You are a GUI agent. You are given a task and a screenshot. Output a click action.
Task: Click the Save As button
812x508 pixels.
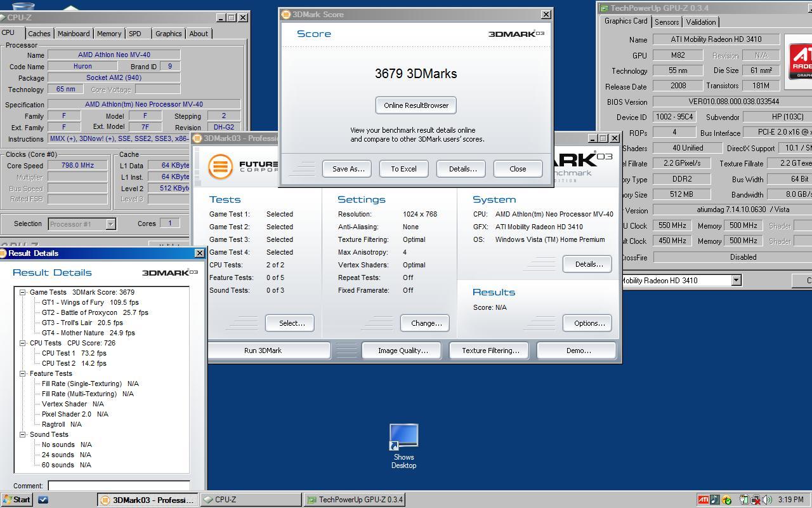pos(348,169)
